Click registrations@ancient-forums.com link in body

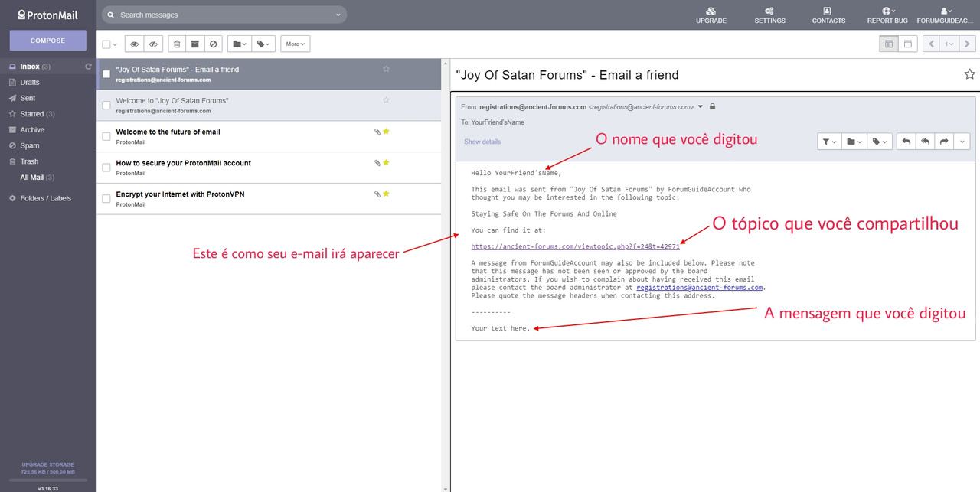700,288
